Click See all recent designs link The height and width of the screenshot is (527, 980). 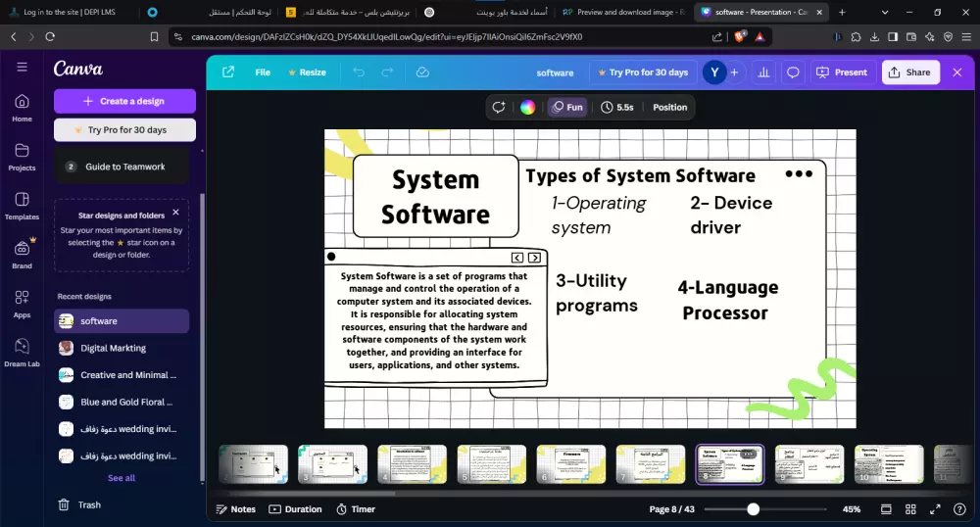pos(122,478)
